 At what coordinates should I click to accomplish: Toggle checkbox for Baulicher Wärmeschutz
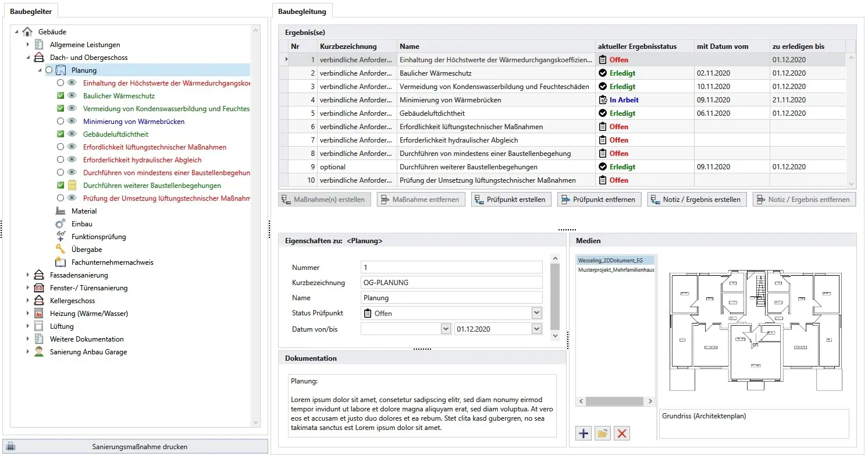61,96
